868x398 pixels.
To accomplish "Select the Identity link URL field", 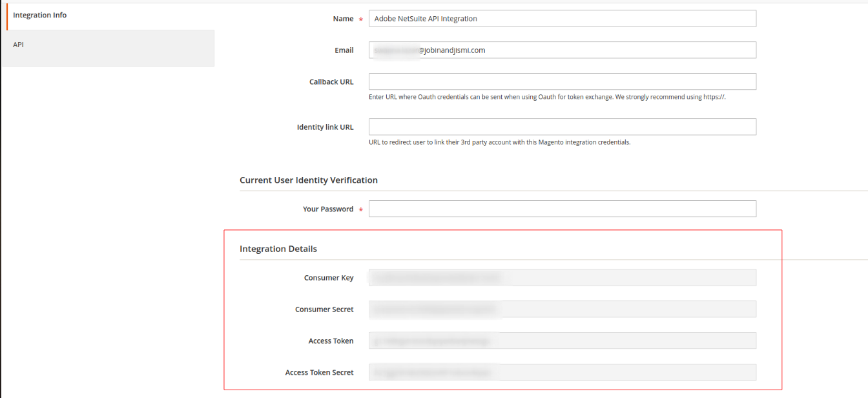I will (x=562, y=127).
